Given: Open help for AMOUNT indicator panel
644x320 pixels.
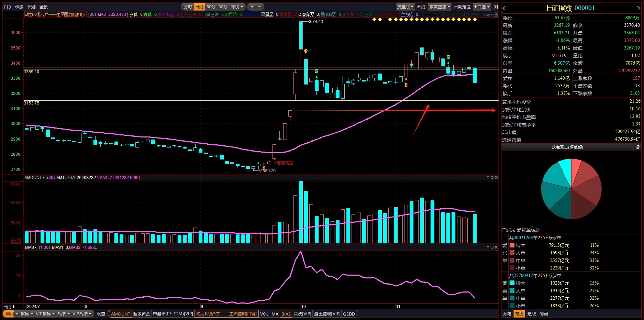Looking at the screenshot, I should [x=488, y=177].
